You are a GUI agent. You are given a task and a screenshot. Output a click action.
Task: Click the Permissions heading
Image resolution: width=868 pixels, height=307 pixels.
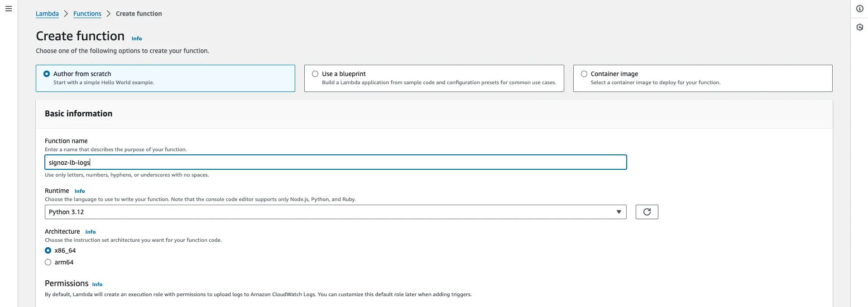pos(67,283)
